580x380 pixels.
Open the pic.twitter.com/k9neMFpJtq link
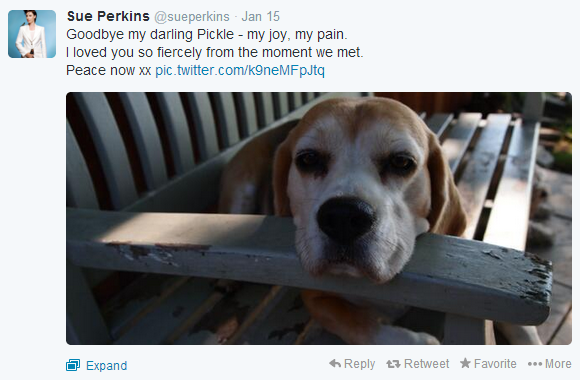pyautogui.click(x=240, y=70)
